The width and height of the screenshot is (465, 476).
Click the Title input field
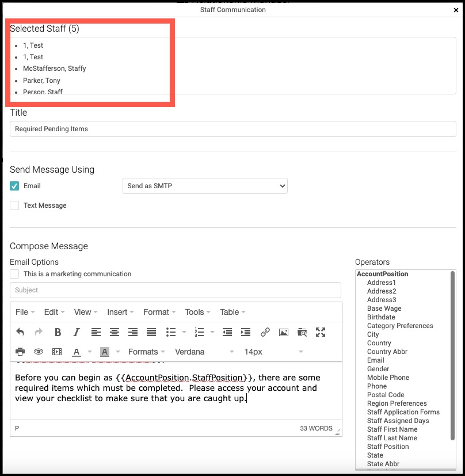coord(233,129)
